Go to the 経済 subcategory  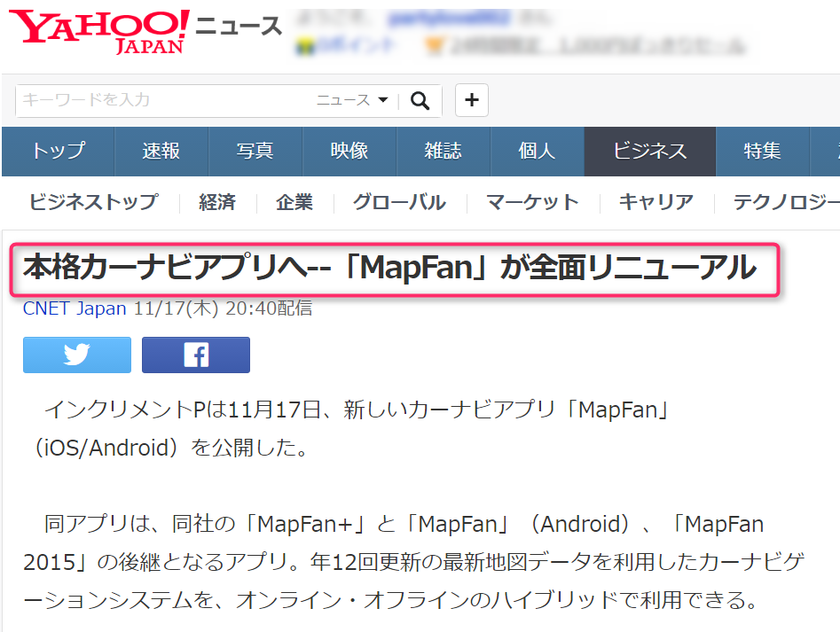(217, 202)
